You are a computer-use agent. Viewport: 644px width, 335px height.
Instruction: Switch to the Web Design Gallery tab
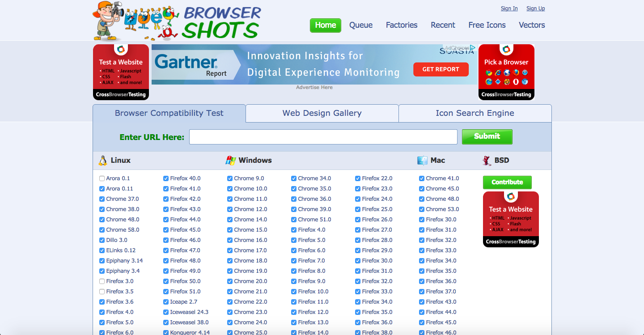click(322, 113)
